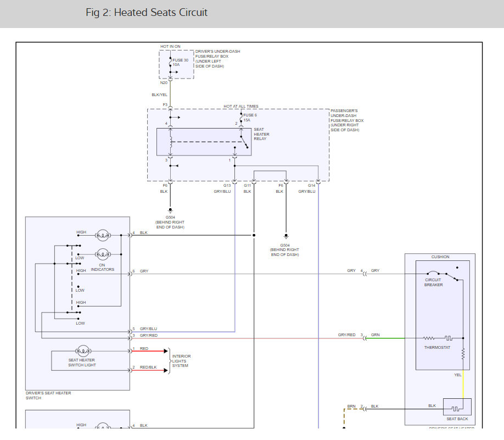Click the G11 connector label

pyautogui.click(x=247, y=185)
